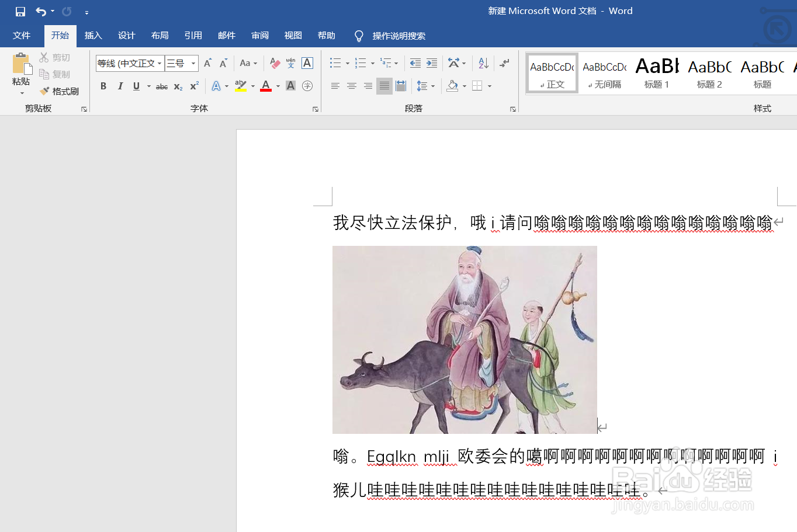Click the Undo arrow icon

[x=41, y=12]
